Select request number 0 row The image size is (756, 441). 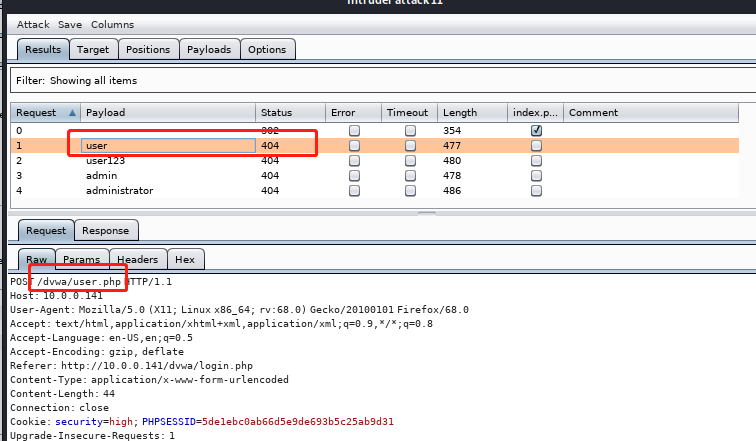click(x=375, y=131)
